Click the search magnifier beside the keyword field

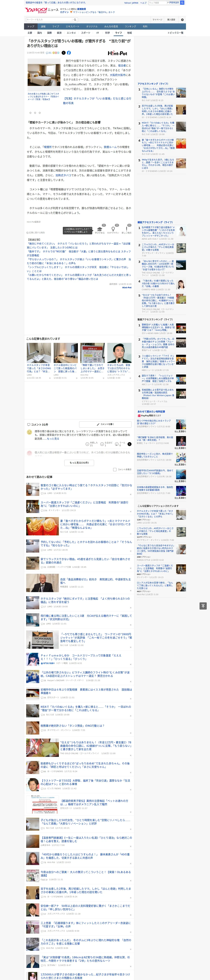75,20
